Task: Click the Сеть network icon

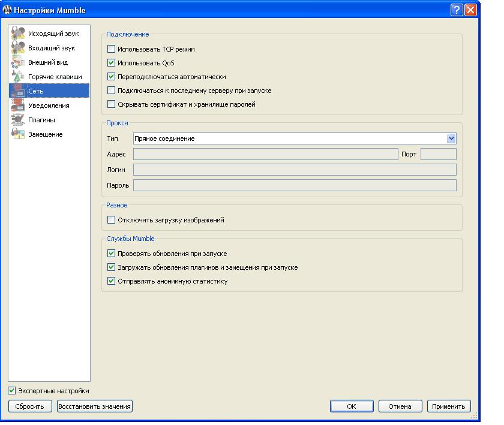Action: tap(18, 91)
